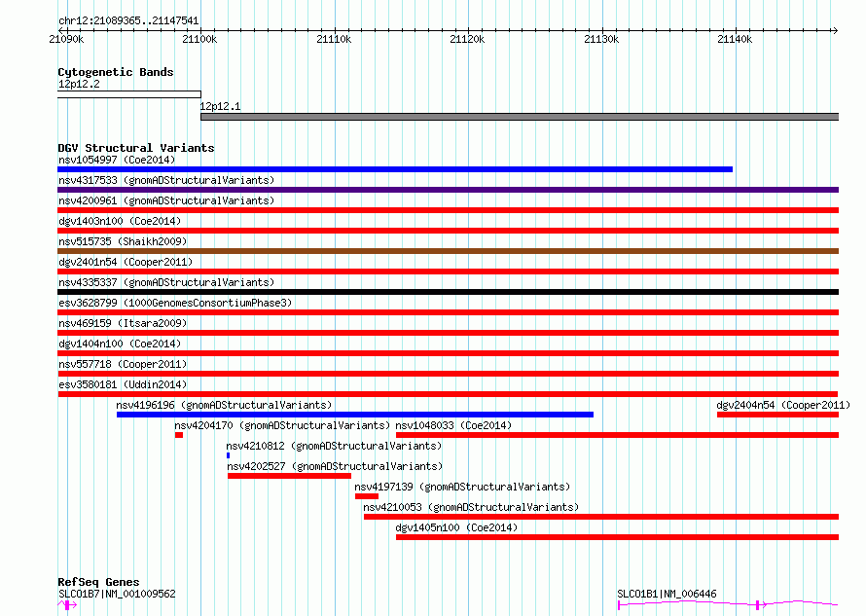This screenshot has height=616, width=866.
Task: Click the 12p12.1 band label
Action: pyautogui.click(x=220, y=106)
